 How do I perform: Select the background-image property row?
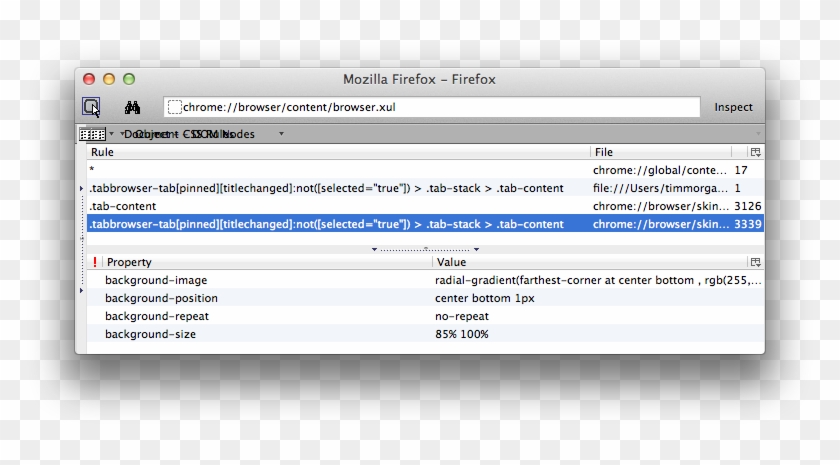coord(425,280)
